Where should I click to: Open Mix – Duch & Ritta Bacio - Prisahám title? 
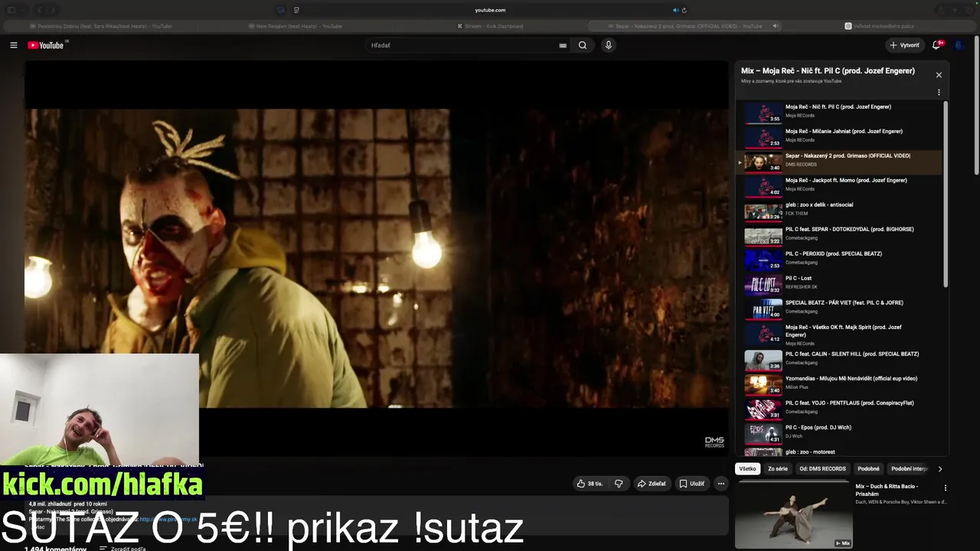(x=887, y=491)
